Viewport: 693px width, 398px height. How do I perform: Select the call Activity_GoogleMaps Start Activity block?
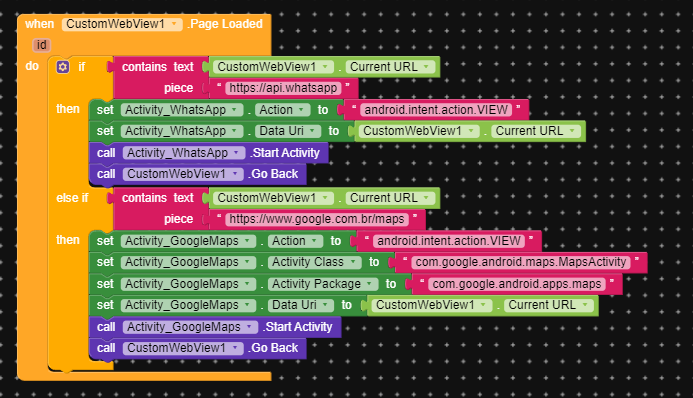[215, 327]
